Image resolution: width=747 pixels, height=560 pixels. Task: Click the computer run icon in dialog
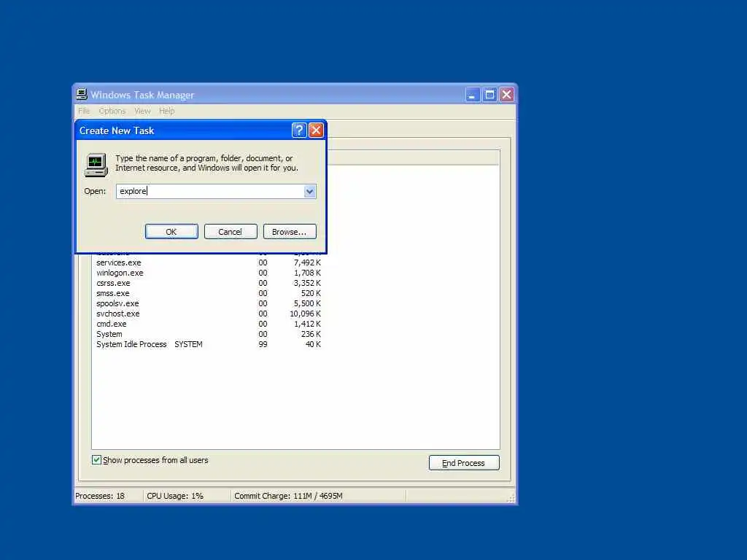[x=96, y=165]
